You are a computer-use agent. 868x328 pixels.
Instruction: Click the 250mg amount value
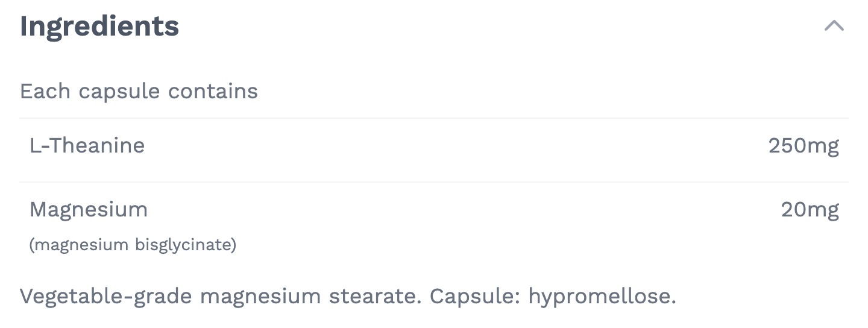point(804,146)
